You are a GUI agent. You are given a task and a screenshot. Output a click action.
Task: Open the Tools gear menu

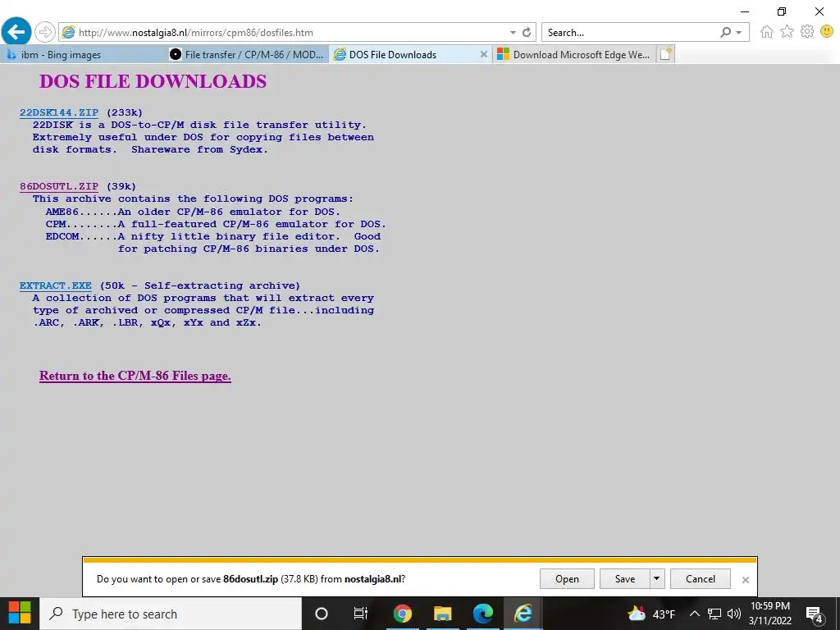point(807,32)
